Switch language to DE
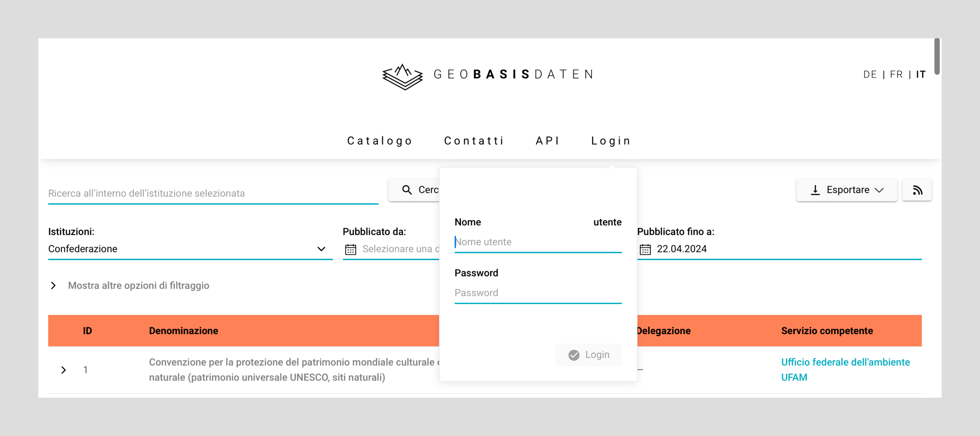Viewport: 980px width, 436px height. pos(870,75)
